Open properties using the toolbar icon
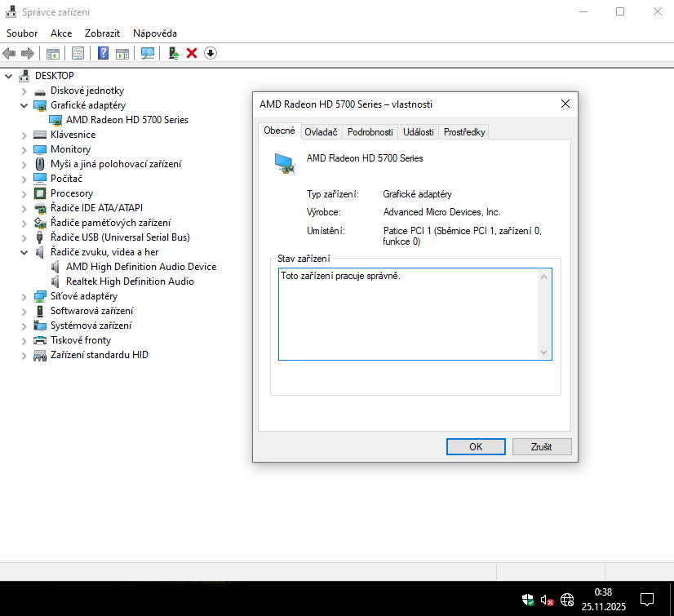The width and height of the screenshot is (674, 616). 76,53
